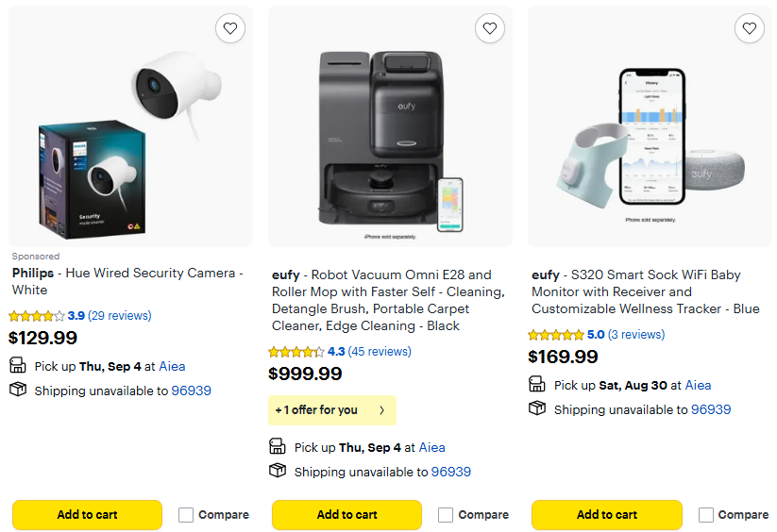The height and width of the screenshot is (532, 777).
Task: Add eufy Smart Sock monitor to cart
Action: pyautogui.click(x=606, y=515)
